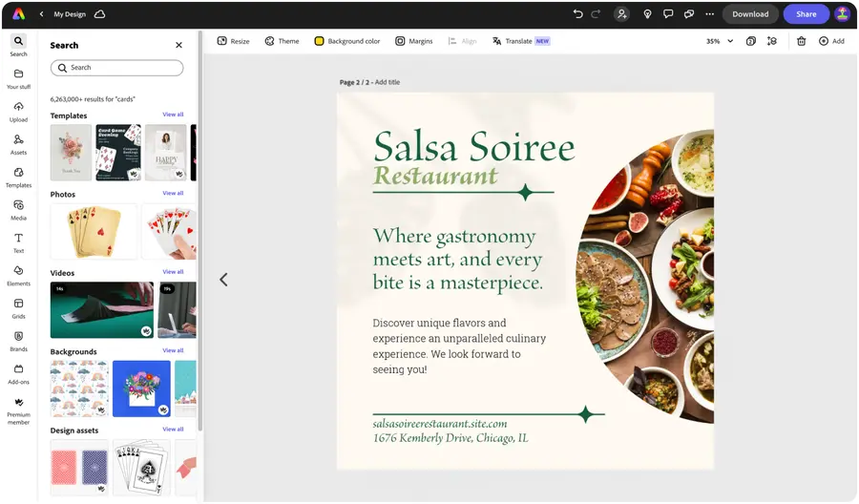Open the Translate feature
This screenshot has width=859, height=504.
click(520, 41)
